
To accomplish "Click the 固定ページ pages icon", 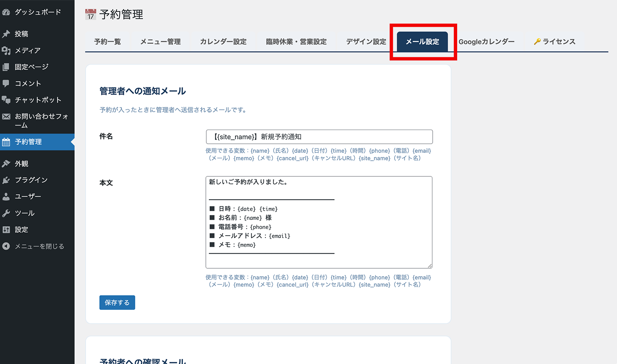I will coord(6,67).
